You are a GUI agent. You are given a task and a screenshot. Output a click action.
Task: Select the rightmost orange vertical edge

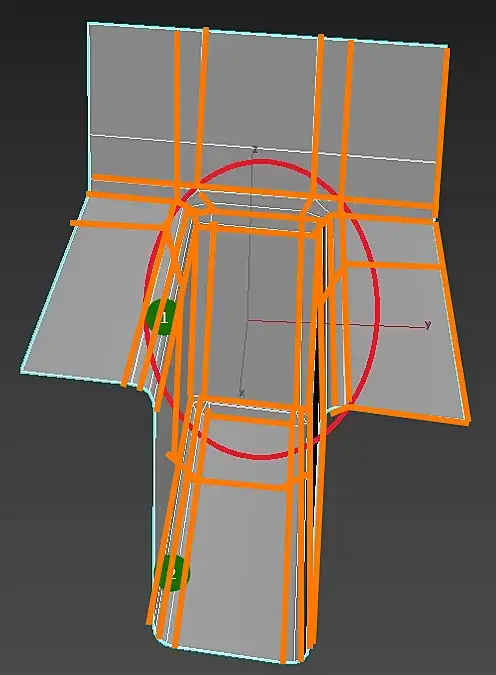point(443,127)
